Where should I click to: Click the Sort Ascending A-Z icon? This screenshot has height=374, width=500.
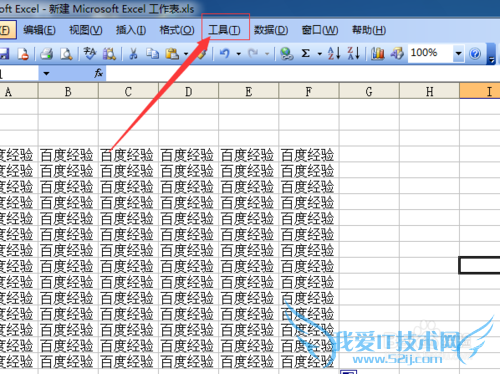tap(334, 54)
